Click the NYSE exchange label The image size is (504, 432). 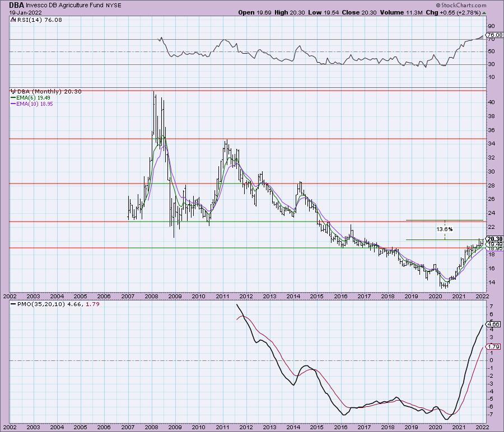point(114,6)
